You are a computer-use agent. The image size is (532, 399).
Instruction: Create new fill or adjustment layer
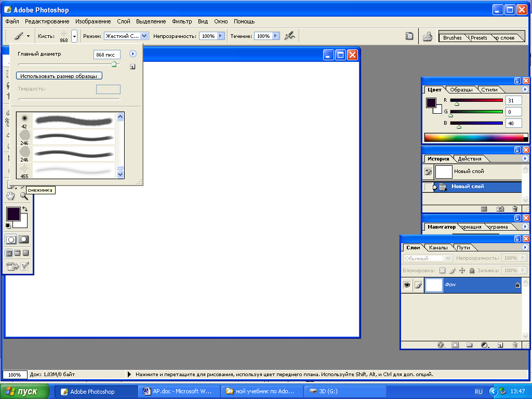(x=485, y=345)
